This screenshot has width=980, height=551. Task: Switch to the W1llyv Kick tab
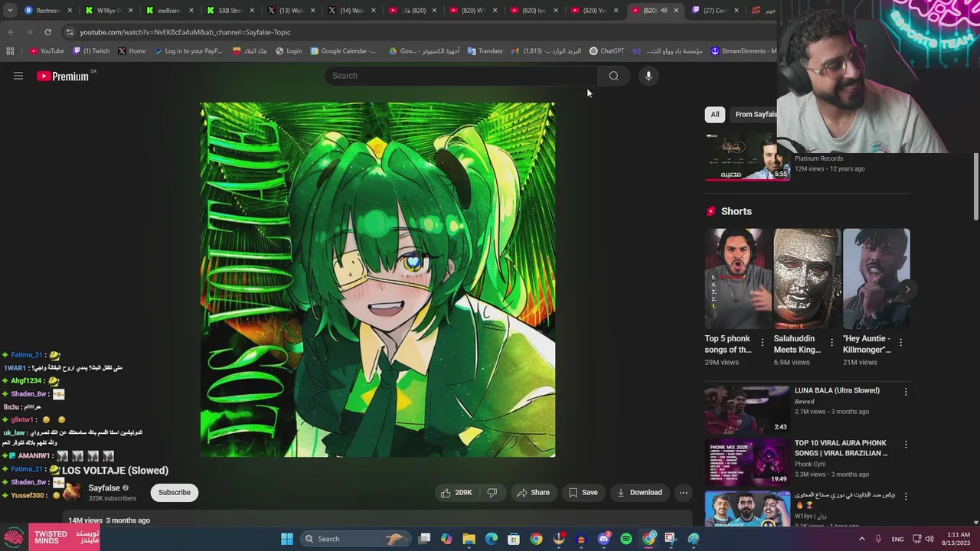click(109, 11)
